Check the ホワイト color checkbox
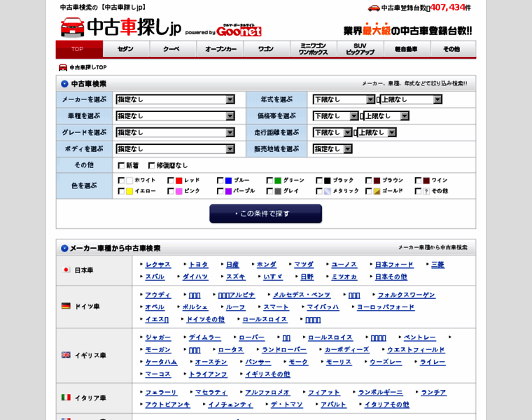This screenshot has height=420, width=532. (121, 181)
